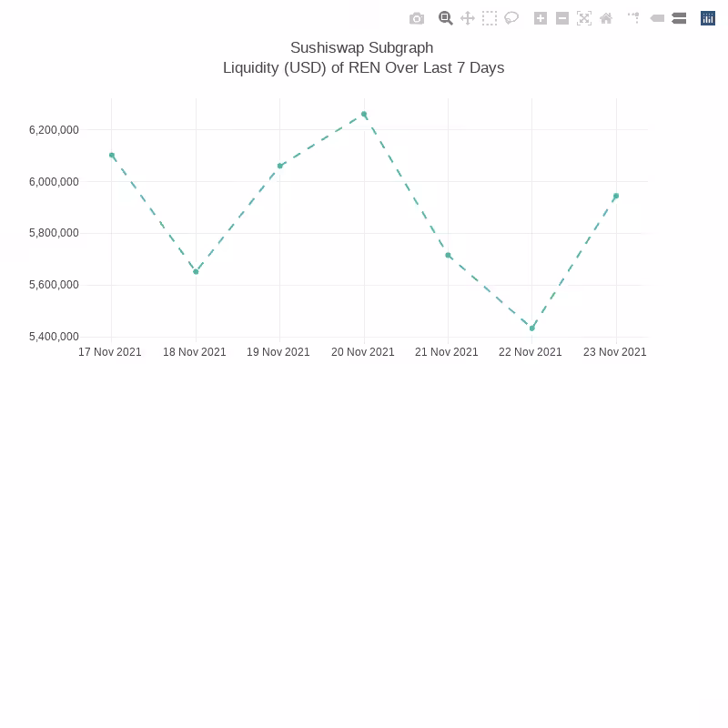Viewport: 728px width, 728px height.
Task: Click x-axis label 18 Nov 2021
Action: click(x=194, y=352)
